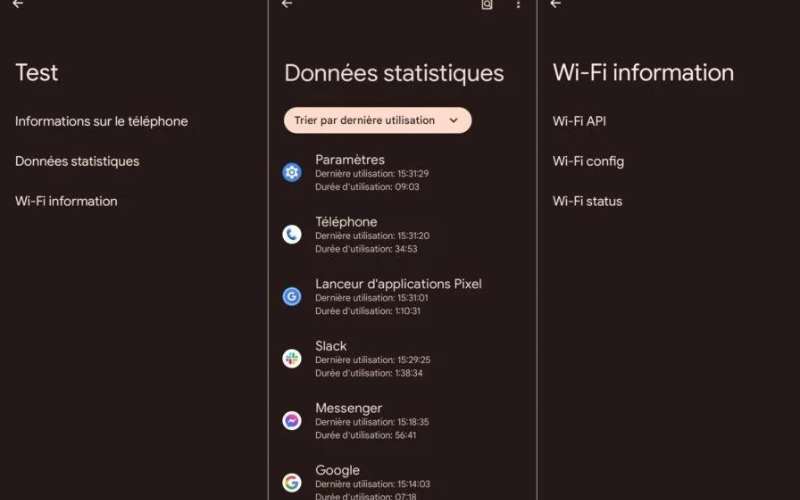Tap the Slack app icon
Viewport: 800px width, 500px height.
point(292,358)
